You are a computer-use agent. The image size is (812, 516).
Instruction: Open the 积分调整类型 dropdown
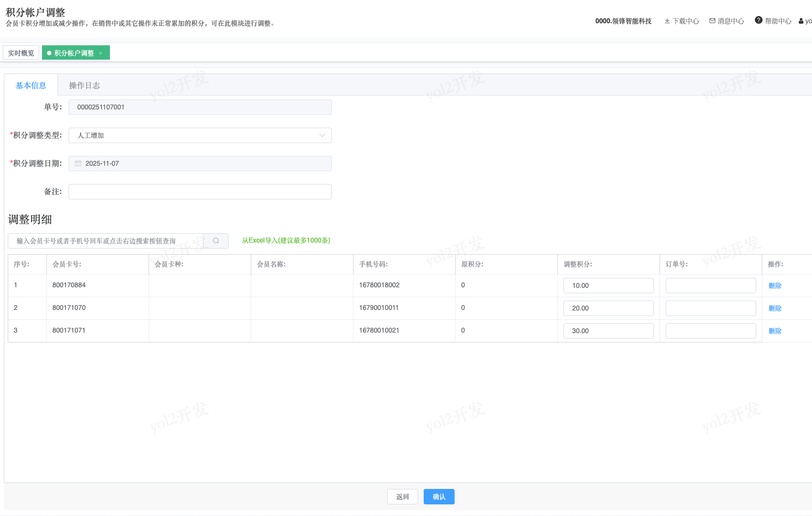point(200,135)
